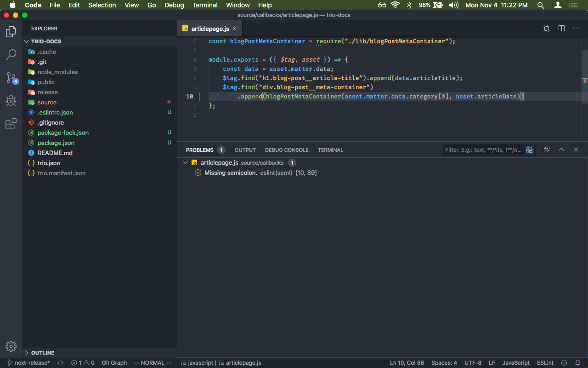
Task: Open trio.manifest.json file
Action: pos(99,173)
